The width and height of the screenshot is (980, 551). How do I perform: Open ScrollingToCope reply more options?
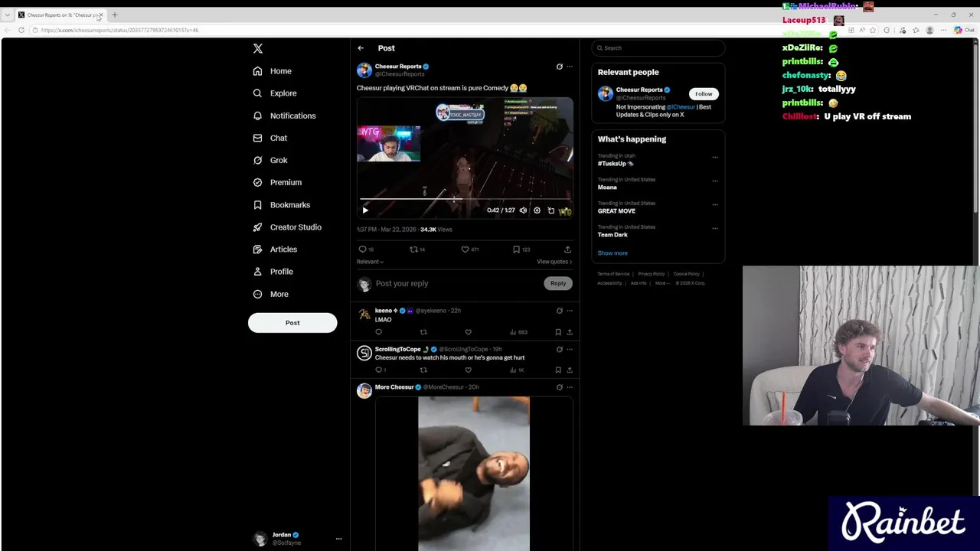point(570,349)
